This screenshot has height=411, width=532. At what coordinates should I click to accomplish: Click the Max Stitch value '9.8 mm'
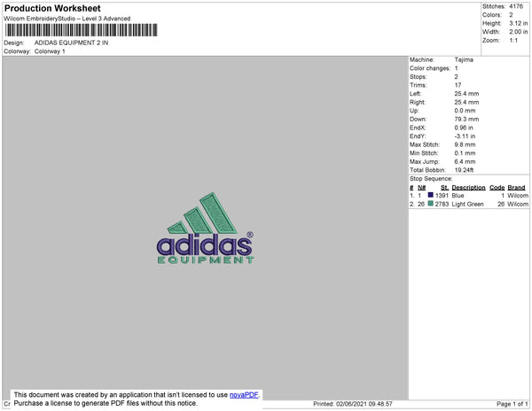pyautogui.click(x=465, y=144)
